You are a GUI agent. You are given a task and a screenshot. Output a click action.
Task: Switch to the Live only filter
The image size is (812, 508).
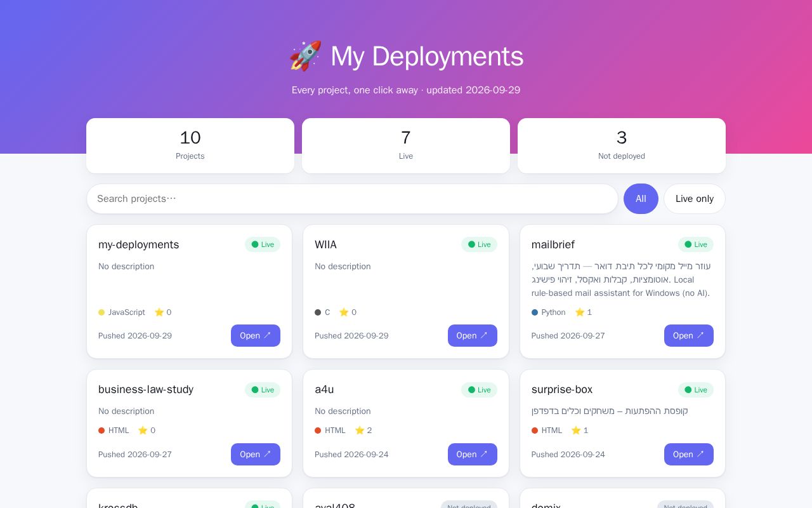695,199
